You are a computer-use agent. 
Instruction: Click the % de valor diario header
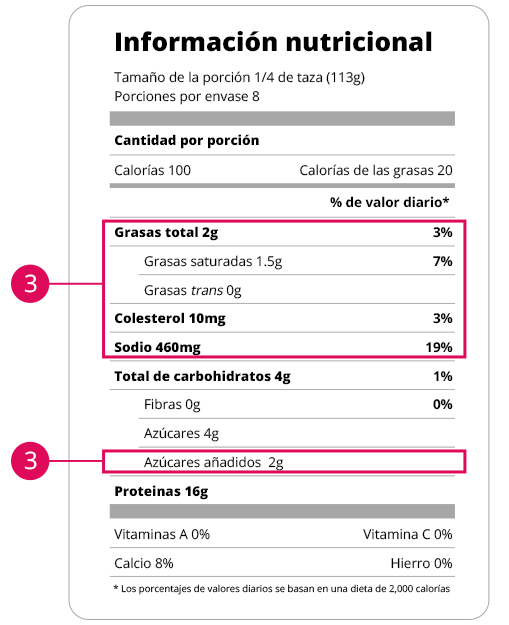[x=389, y=202]
